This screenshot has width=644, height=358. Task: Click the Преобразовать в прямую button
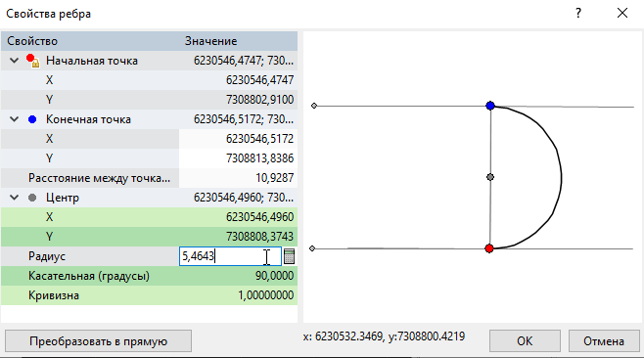(x=98, y=341)
